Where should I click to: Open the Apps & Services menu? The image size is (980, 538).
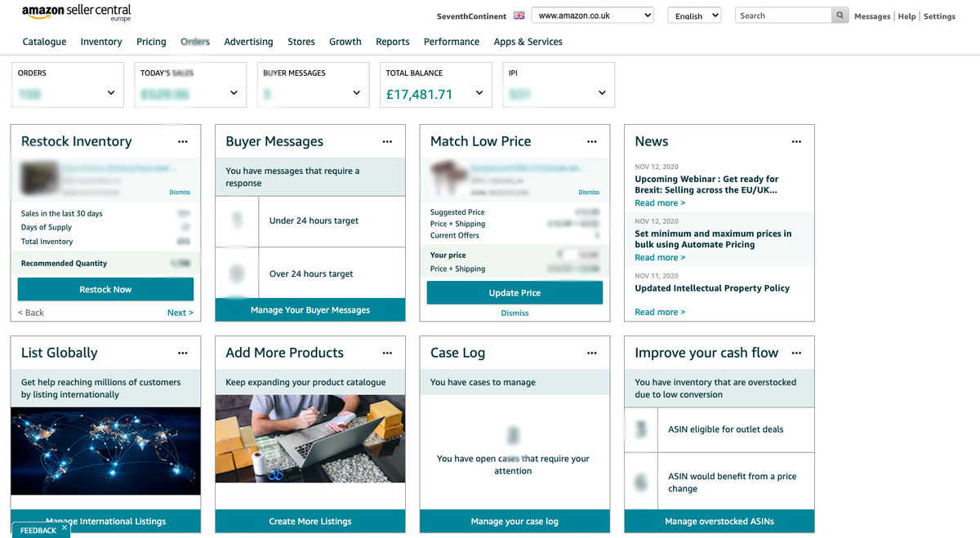click(x=528, y=42)
